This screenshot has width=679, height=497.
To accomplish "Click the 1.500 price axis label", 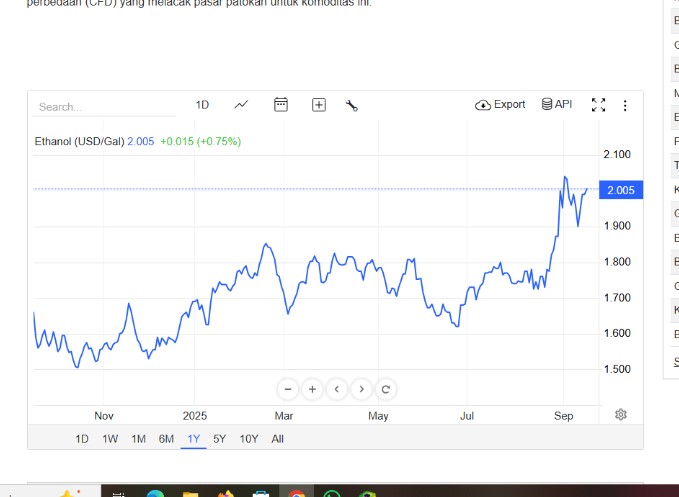I will point(617,369).
